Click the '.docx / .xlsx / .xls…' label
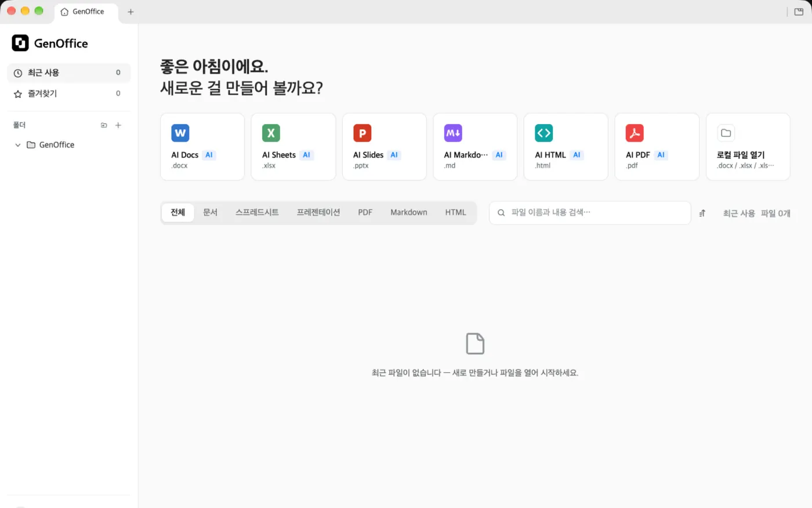Viewport: 812px width, 508px height. 745,166
